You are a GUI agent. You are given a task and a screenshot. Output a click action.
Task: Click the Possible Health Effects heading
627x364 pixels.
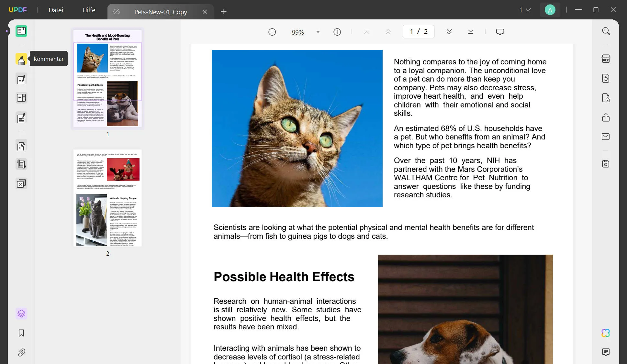[x=284, y=277]
